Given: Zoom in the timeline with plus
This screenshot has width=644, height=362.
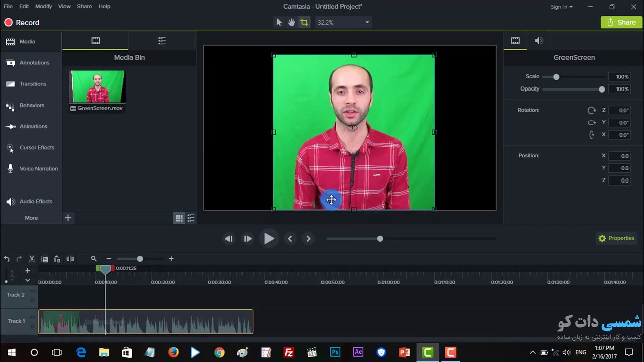Looking at the screenshot, I should point(171,259).
